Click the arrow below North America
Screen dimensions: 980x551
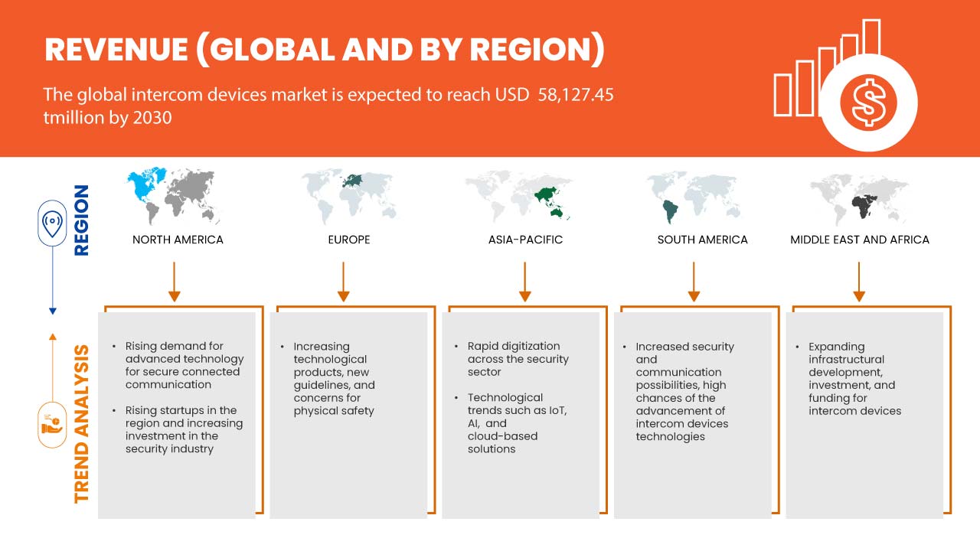click(175, 281)
